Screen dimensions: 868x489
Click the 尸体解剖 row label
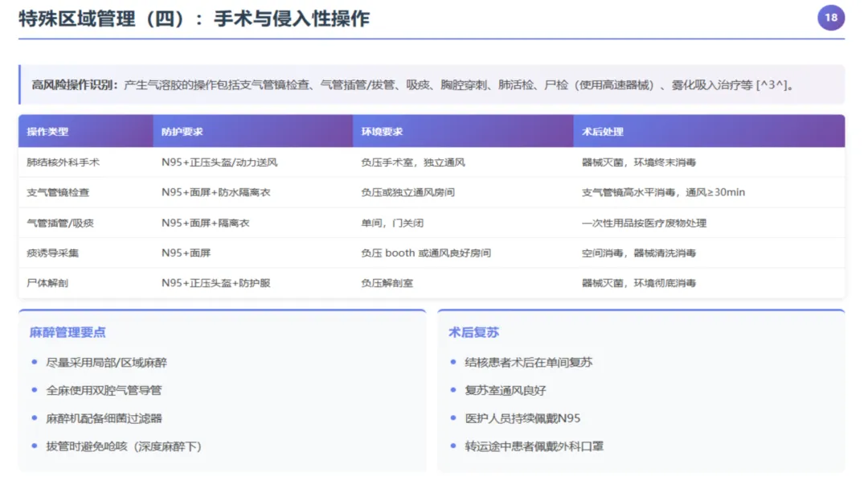pos(47,283)
